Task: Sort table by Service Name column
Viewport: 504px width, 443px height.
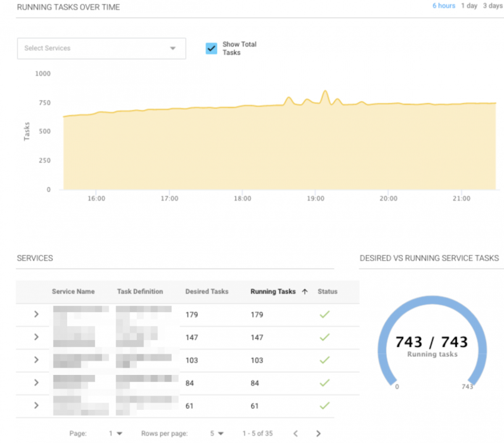Action: 73,292
